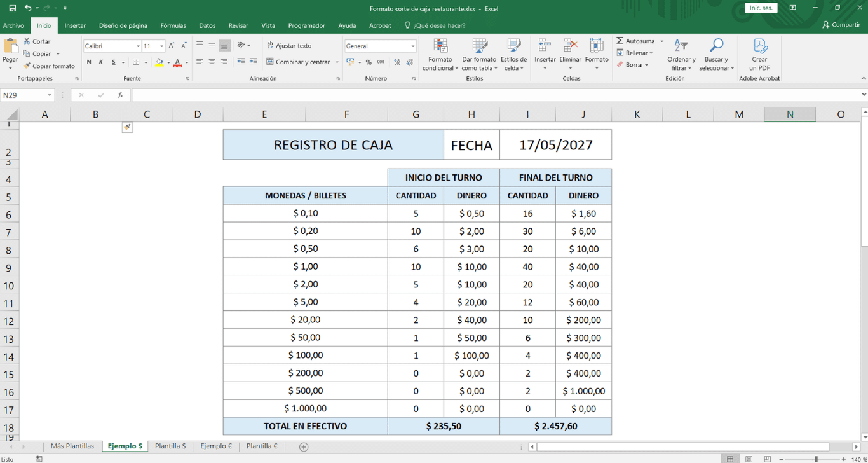This screenshot has width=868, height=463.
Task: Select the TOTAL EN EFECTIVO cell
Action: [x=305, y=426]
